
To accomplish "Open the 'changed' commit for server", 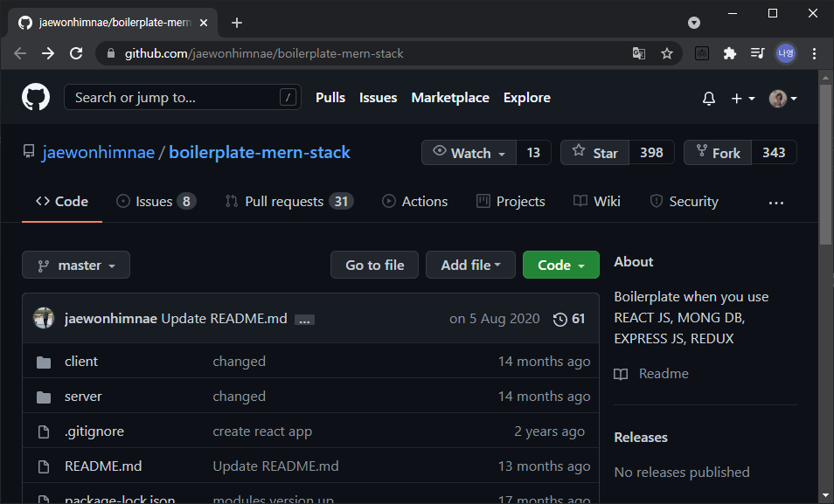I will tap(239, 397).
